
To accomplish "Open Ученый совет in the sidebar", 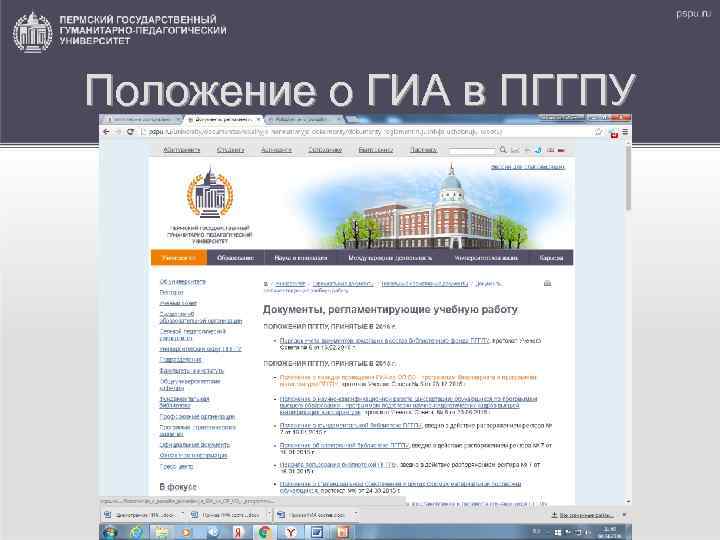I will 178,303.
